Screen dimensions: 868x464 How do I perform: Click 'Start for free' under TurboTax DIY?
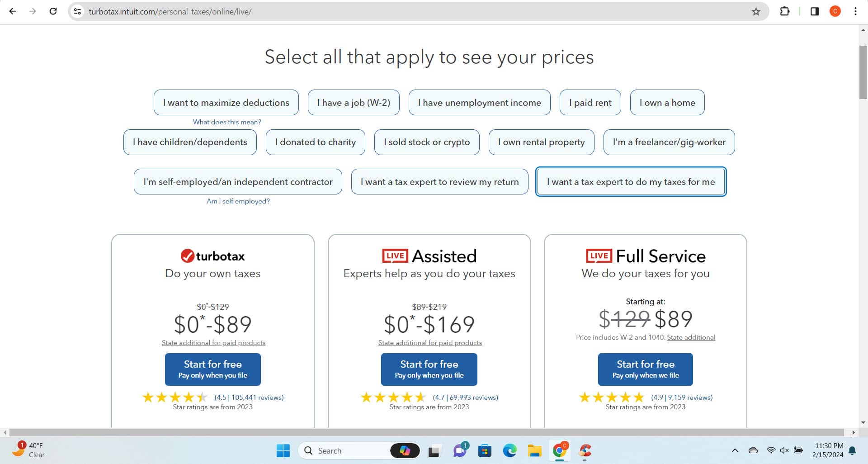(213, 369)
